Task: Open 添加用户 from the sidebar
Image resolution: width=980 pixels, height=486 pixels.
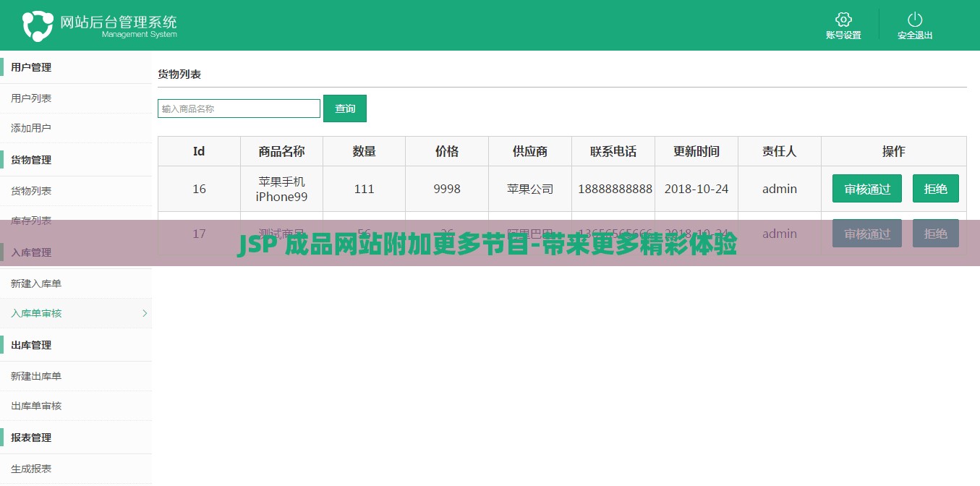Action: pyautogui.click(x=30, y=127)
